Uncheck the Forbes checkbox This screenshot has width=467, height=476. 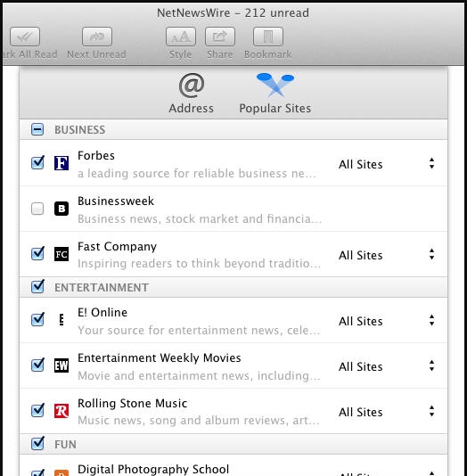tap(37, 163)
